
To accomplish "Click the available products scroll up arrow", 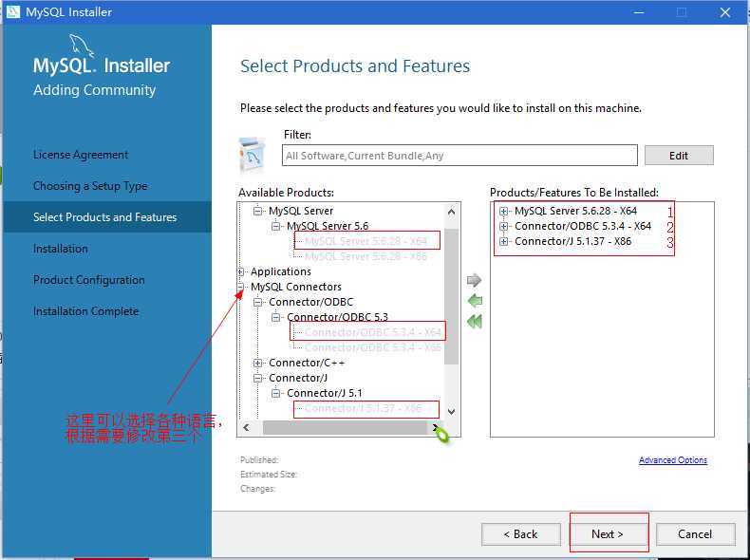I will (x=451, y=212).
